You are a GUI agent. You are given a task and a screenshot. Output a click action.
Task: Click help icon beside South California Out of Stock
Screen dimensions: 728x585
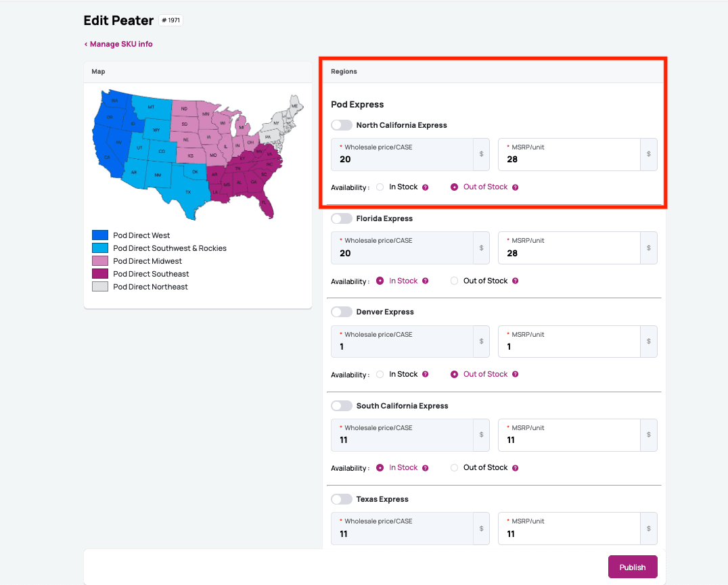point(516,468)
